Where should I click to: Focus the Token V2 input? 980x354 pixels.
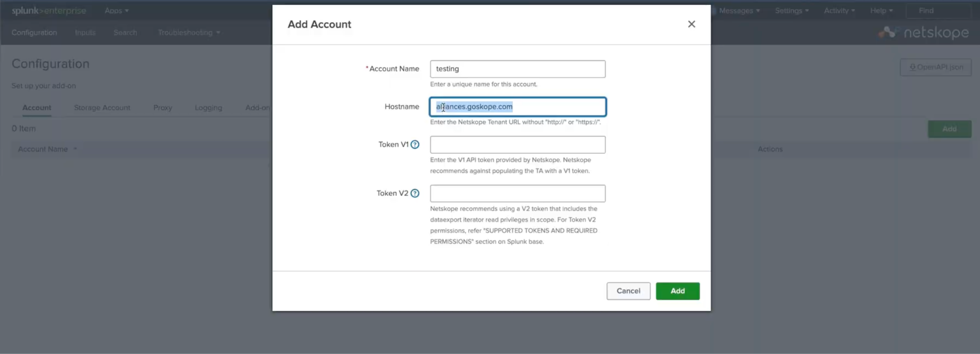click(517, 194)
